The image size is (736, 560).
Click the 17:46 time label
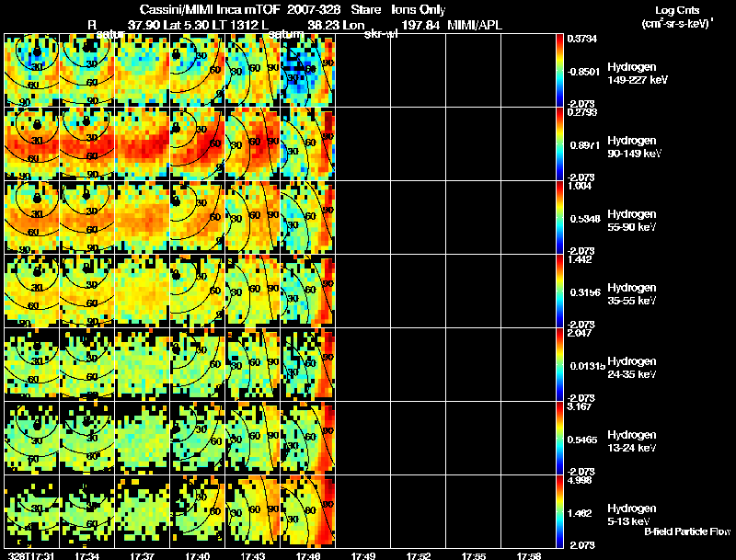[308, 555]
